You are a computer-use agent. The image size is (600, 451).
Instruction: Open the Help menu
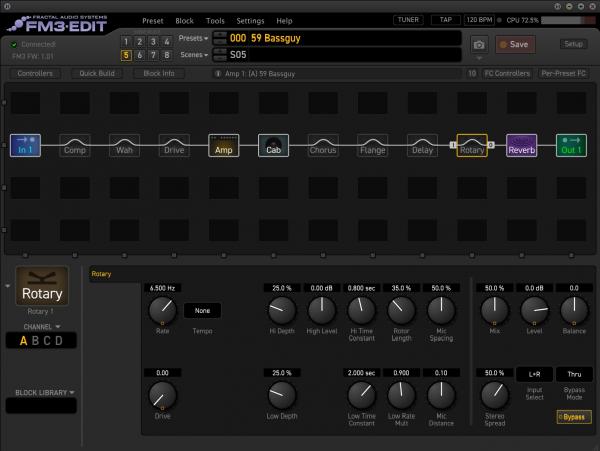tap(284, 21)
